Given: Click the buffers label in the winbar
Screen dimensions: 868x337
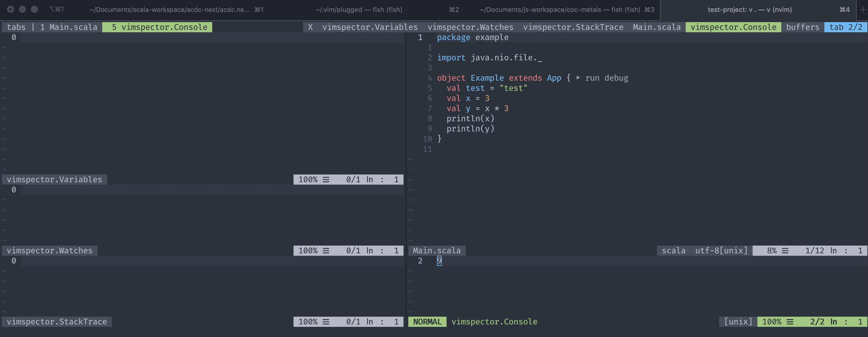Looking at the screenshot, I should 803,27.
